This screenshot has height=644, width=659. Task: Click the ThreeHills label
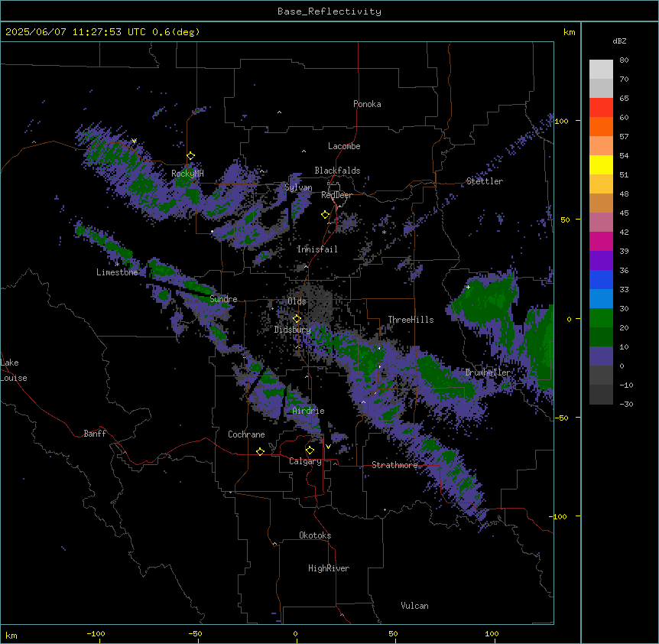click(x=411, y=320)
